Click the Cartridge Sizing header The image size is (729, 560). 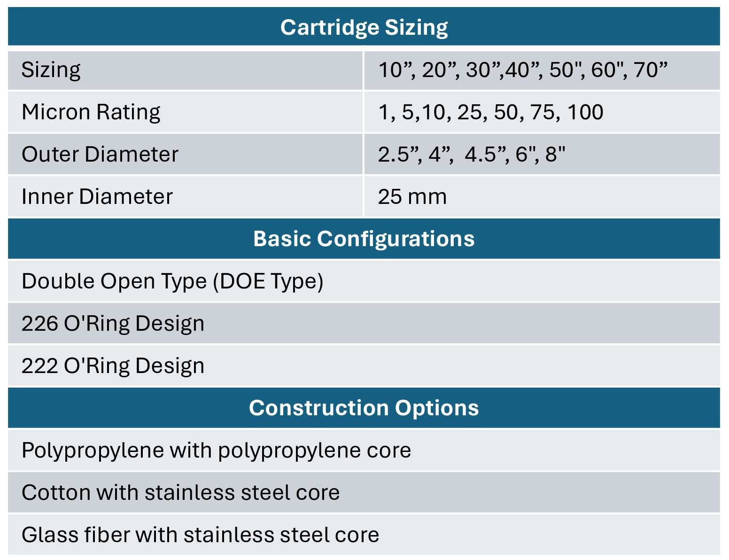364,26
